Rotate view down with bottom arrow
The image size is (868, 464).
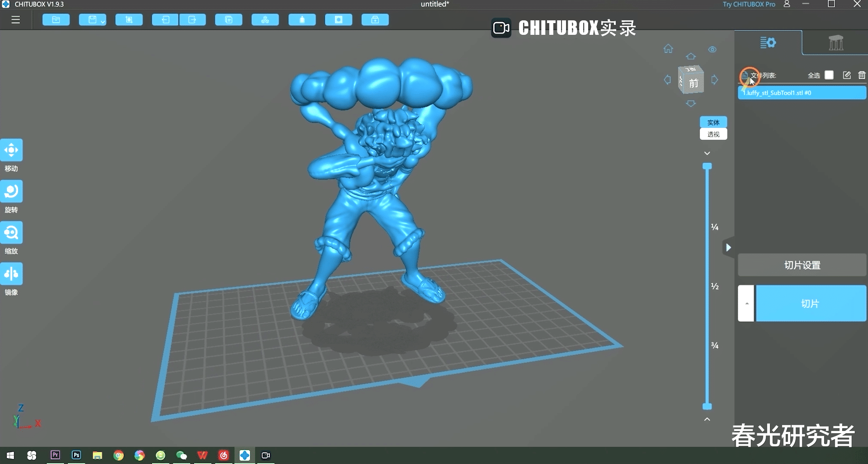[x=691, y=104]
